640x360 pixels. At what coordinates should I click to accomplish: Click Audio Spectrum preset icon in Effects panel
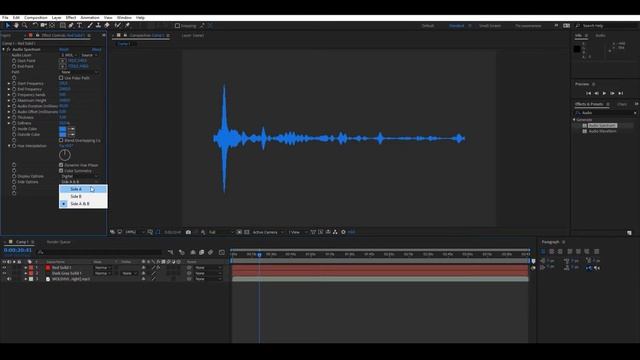[585, 125]
